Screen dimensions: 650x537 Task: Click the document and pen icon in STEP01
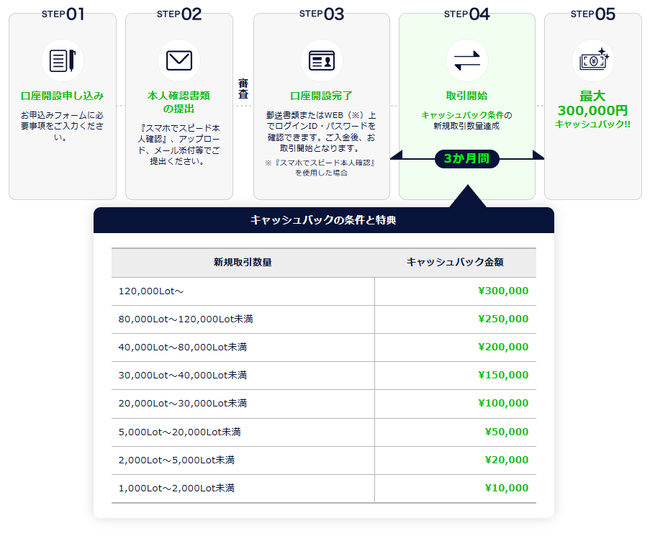pyautogui.click(x=60, y=60)
